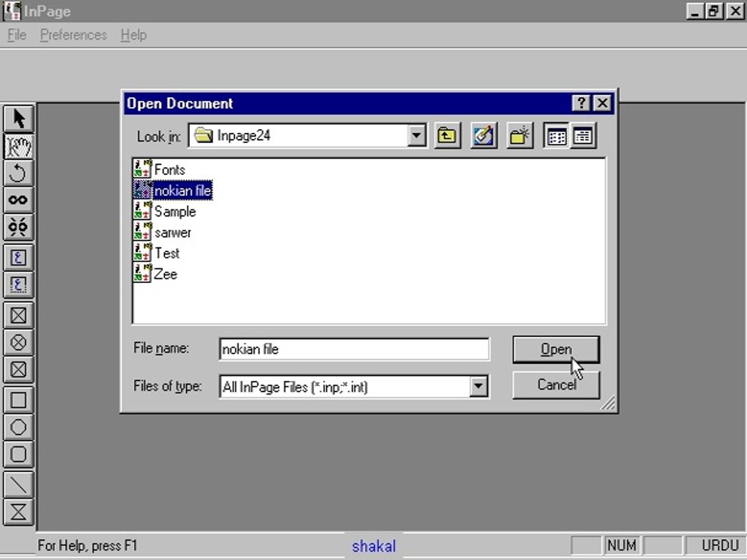Select the circle drawing tool
Image resolution: width=747 pixels, height=560 pixels.
point(18,427)
